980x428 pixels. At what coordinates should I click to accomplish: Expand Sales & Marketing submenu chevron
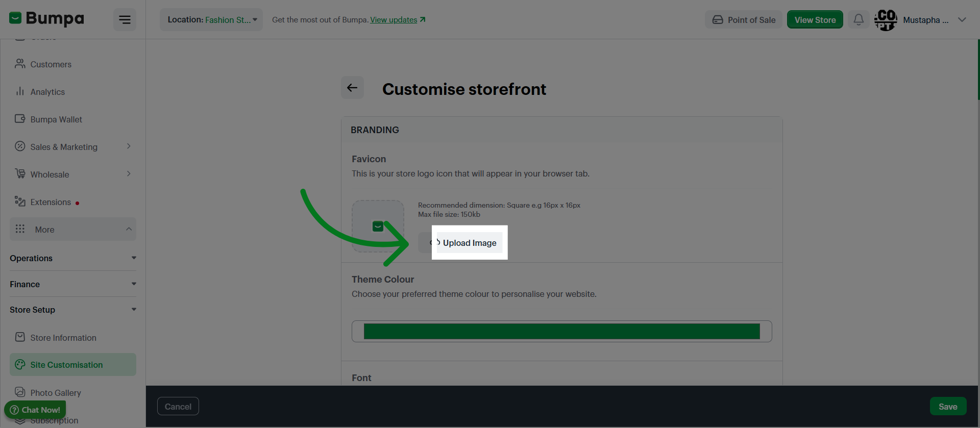pyautogui.click(x=129, y=146)
